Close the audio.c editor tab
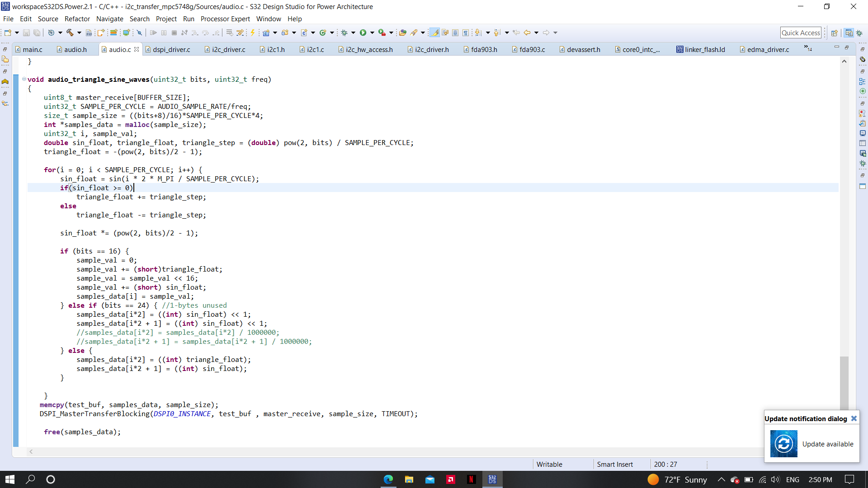Viewport: 868px width, 488px height. [137, 49]
